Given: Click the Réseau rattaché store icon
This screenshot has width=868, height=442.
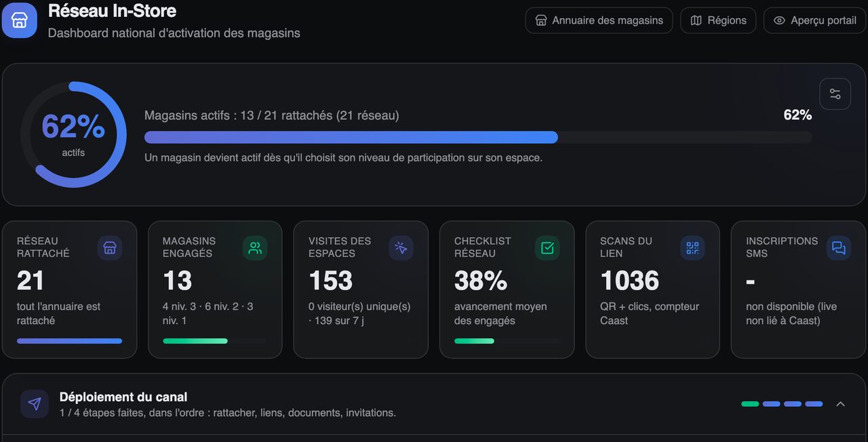Looking at the screenshot, I should coord(110,248).
